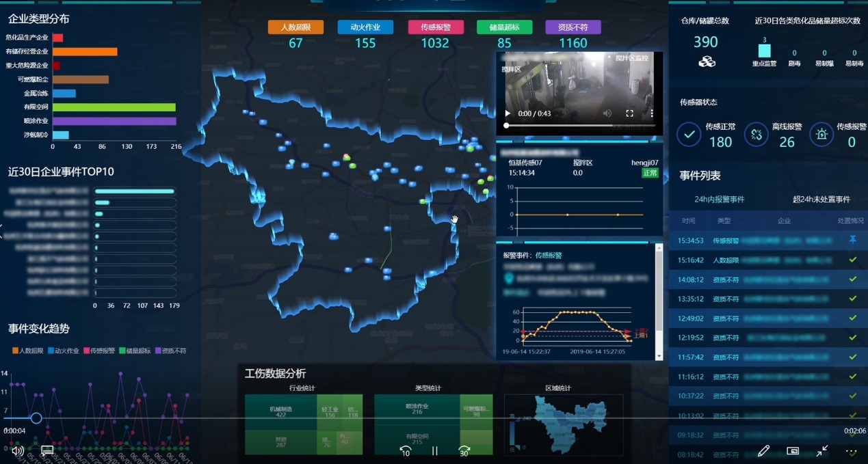The width and height of the screenshot is (868, 464).
Task: Click the 其他 287 treemap block
Action: pos(281,442)
